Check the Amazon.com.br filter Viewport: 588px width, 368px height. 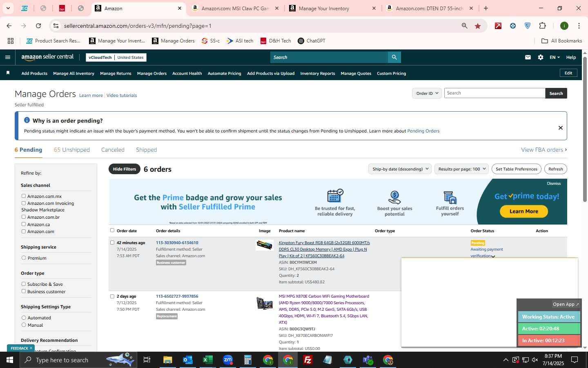(x=24, y=217)
